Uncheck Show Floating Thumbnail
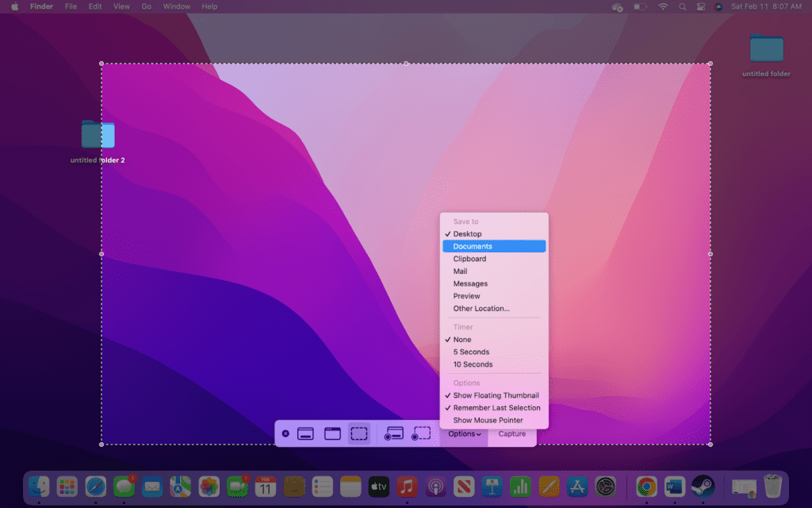This screenshot has width=812, height=508. [493, 395]
